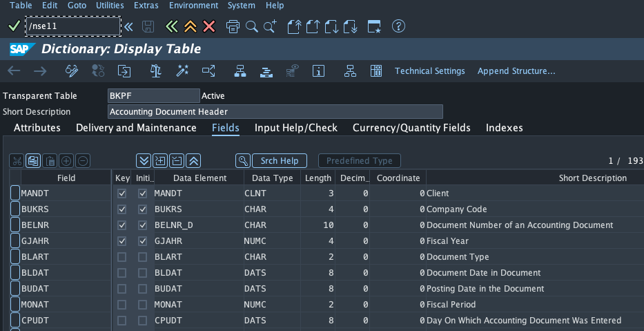Click the Transparent Table name field BKPF
644x331 pixels.
154,96
